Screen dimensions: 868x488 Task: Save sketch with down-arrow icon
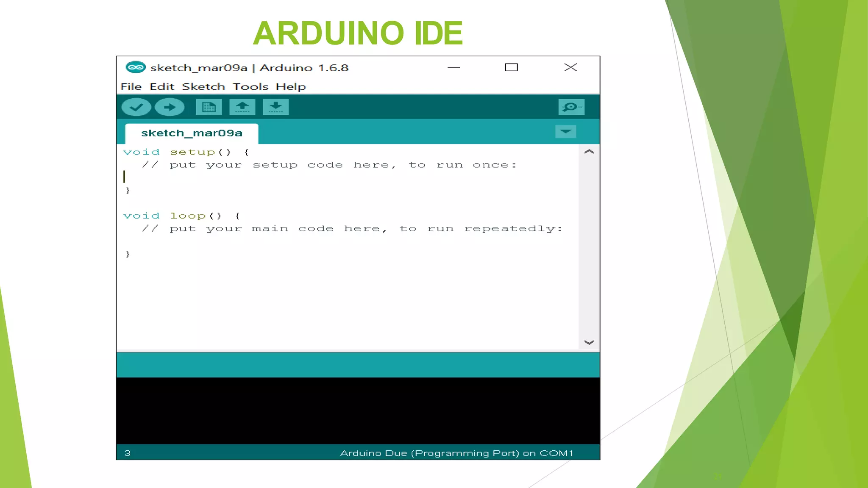[x=275, y=107]
